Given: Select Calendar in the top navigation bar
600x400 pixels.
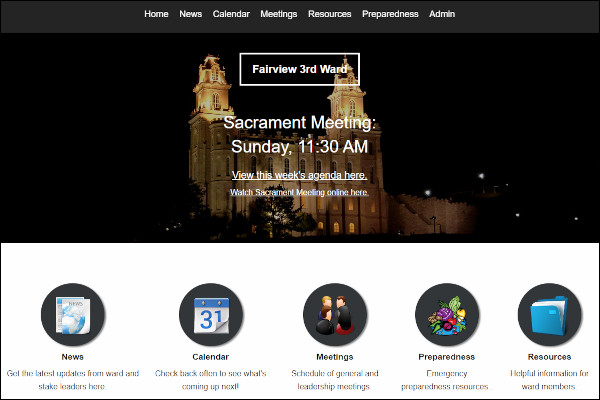Looking at the screenshot, I should point(231,15).
